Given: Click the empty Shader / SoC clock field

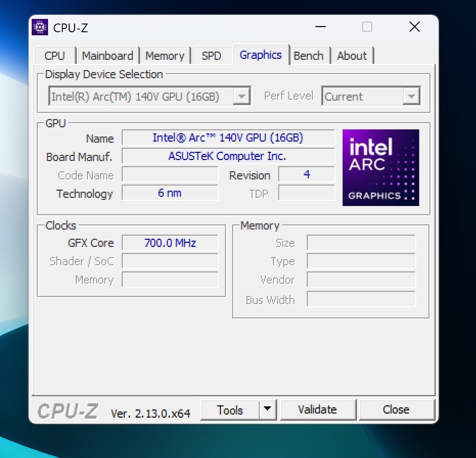Looking at the screenshot, I should click(170, 261).
